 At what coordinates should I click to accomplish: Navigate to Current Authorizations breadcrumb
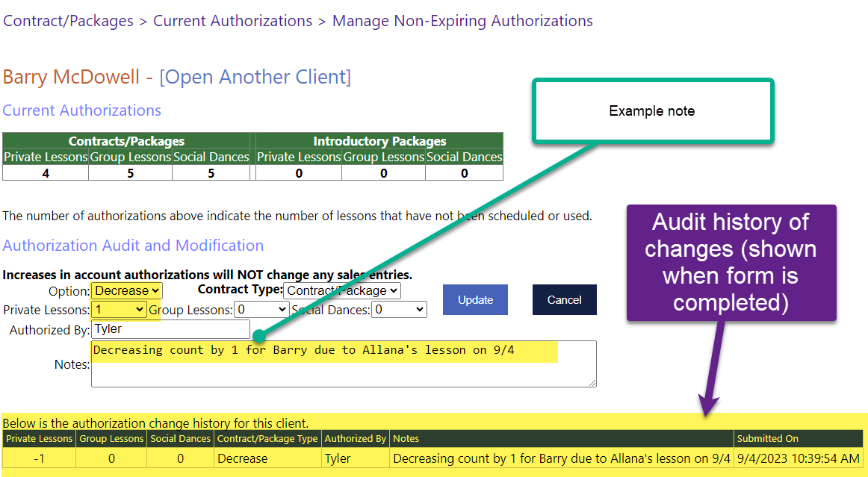(232, 21)
